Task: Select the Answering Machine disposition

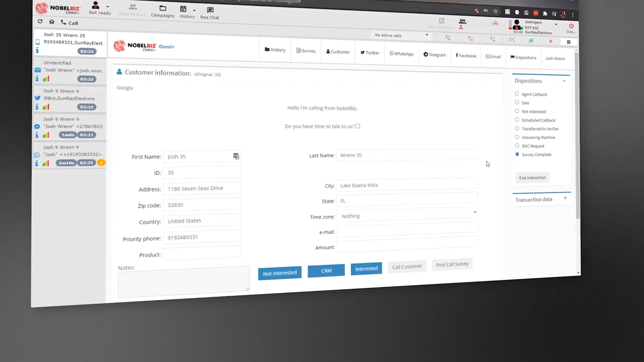Action: (517, 137)
